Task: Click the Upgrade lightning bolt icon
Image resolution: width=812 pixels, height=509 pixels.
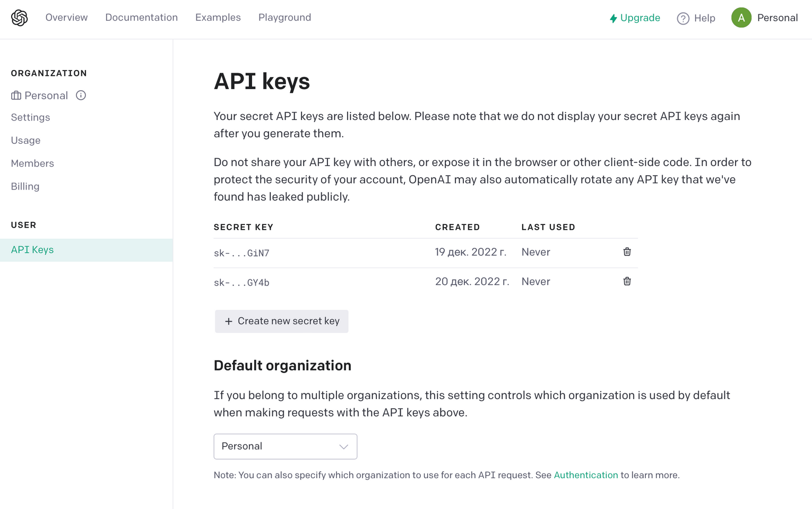Action: pyautogui.click(x=613, y=19)
